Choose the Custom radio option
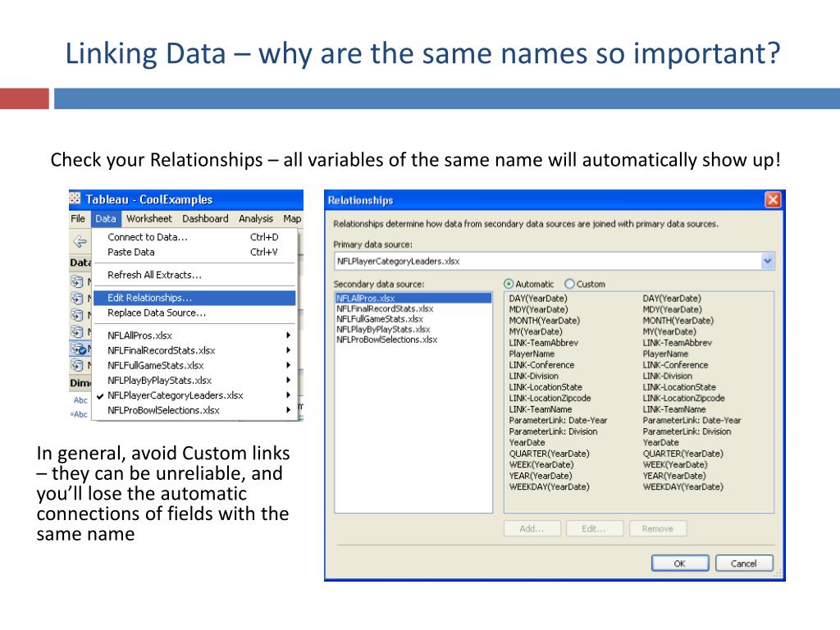The image size is (840, 630). click(x=569, y=284)
